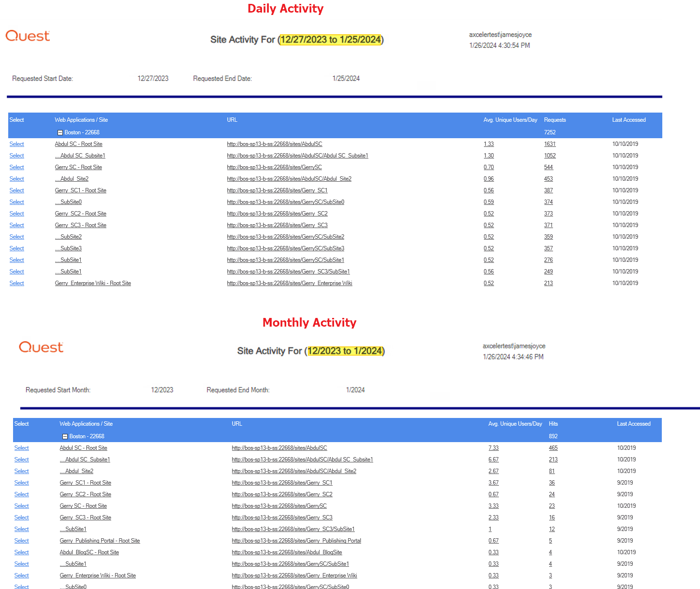Image resolution: width=700 pixels, height=589 pixels.
Task: Click the 465 hits value for Abdul SC monthly
Action: pos(553,447)
